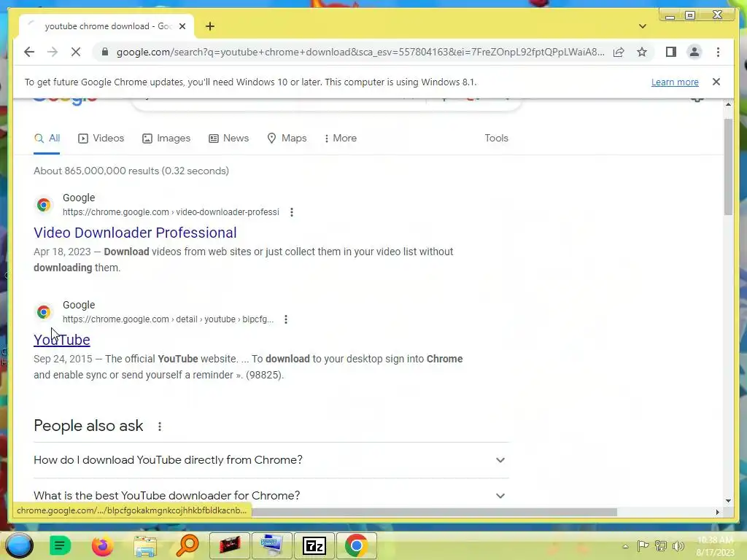Open the Chrome profile avatar menu
This screenshot has height=560, width=747.
coord(694,52)
